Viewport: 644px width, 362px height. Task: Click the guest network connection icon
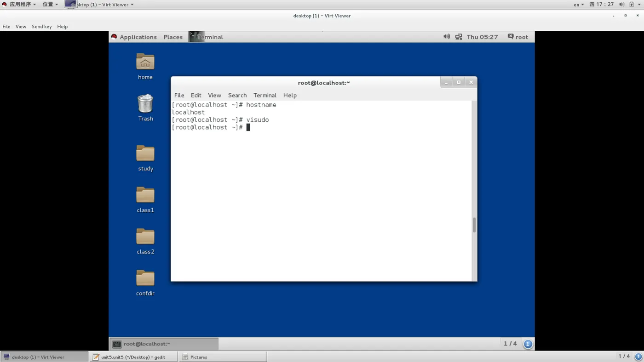point(459,37)
